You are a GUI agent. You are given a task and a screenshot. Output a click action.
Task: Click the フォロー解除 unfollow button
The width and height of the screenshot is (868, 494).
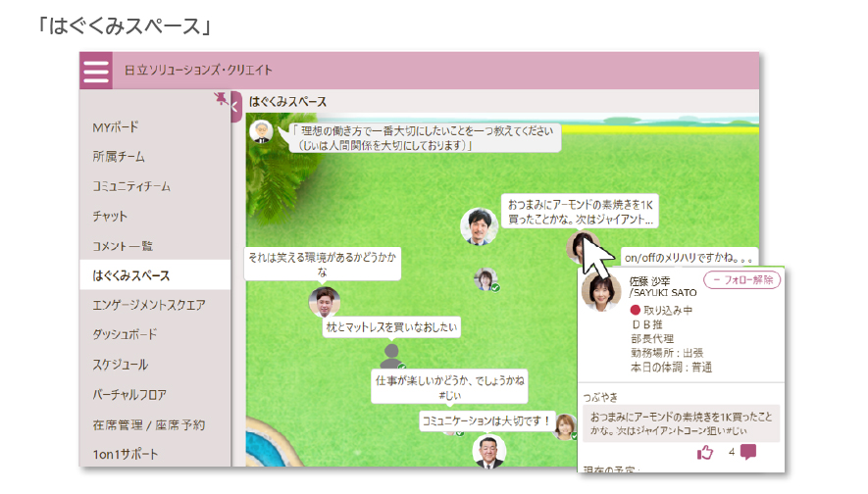pyautogui.click(x=741, y=280)
